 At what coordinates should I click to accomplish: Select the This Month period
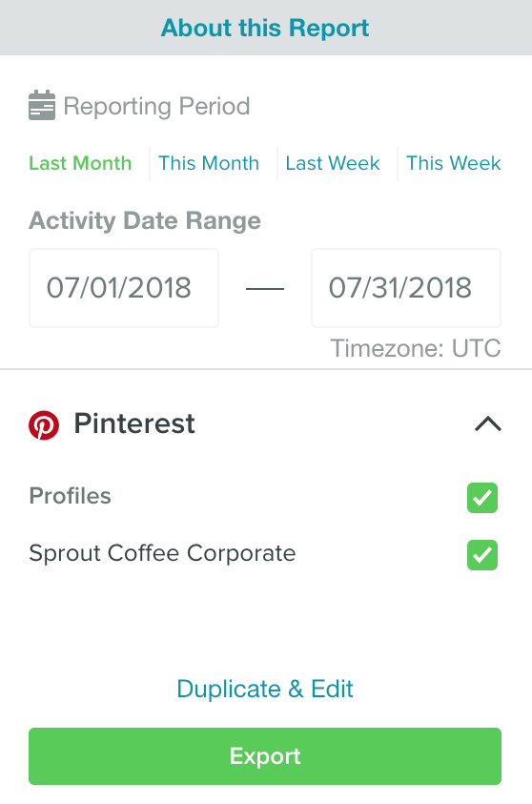point(209,163)
